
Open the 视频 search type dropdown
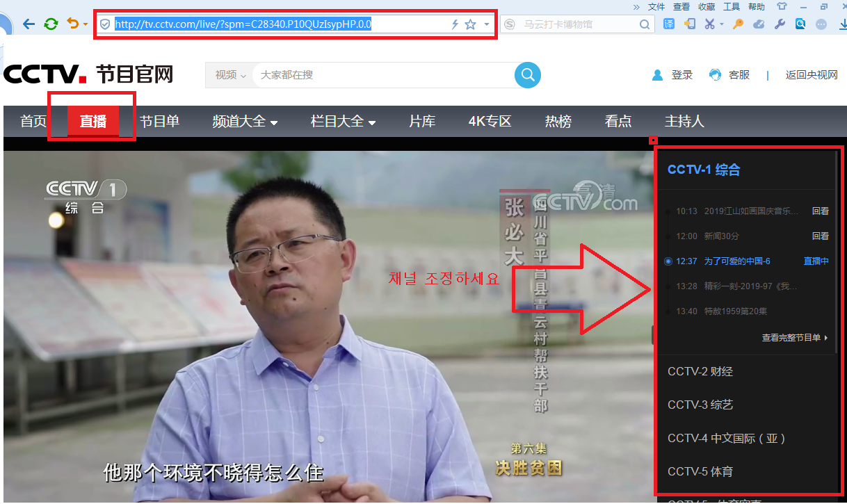[230, 74]
